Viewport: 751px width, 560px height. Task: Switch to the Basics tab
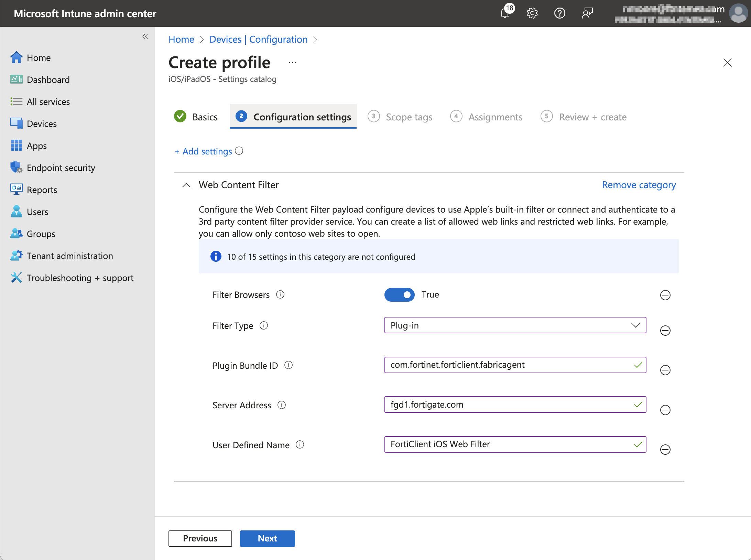[x=205, y=117]
